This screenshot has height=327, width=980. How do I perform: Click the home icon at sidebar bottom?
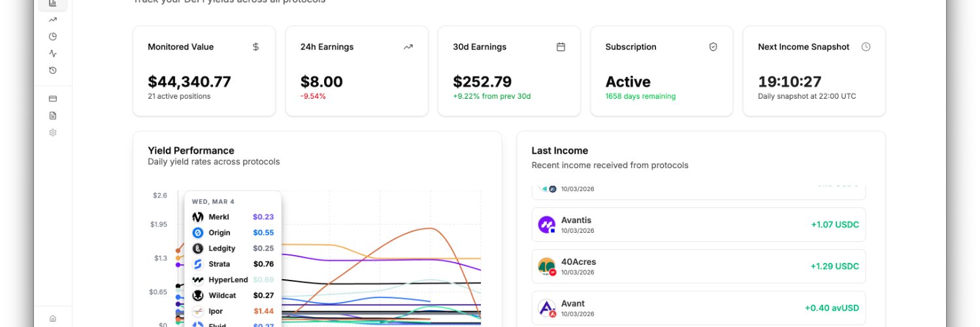click(53, 318)
